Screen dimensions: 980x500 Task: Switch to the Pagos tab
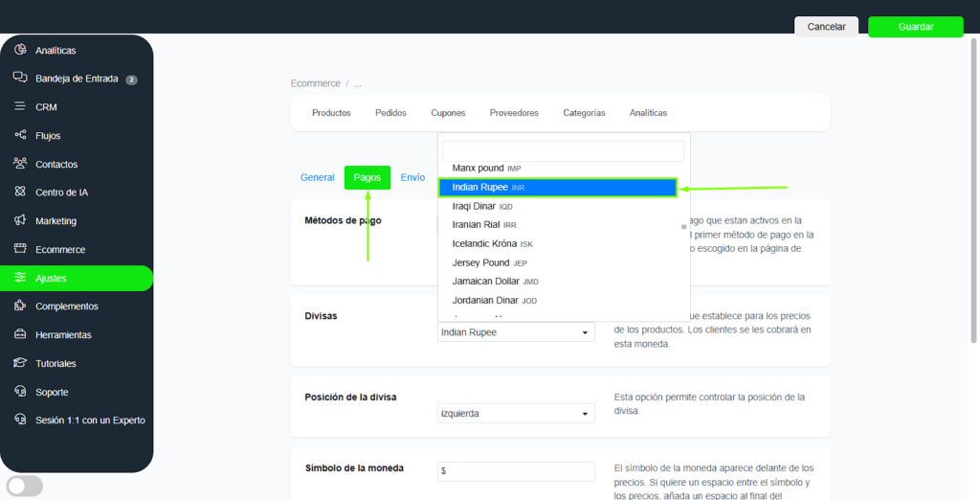click(x=367, y=177)
